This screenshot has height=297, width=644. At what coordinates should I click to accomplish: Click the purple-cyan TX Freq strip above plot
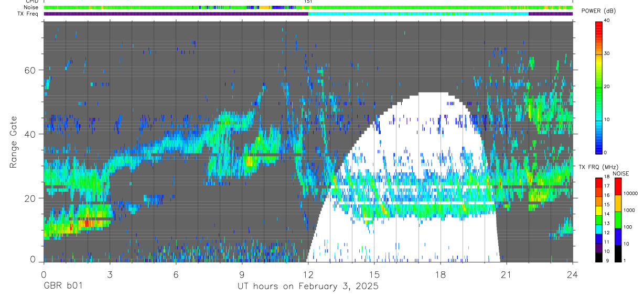click(x=308, y=14)
